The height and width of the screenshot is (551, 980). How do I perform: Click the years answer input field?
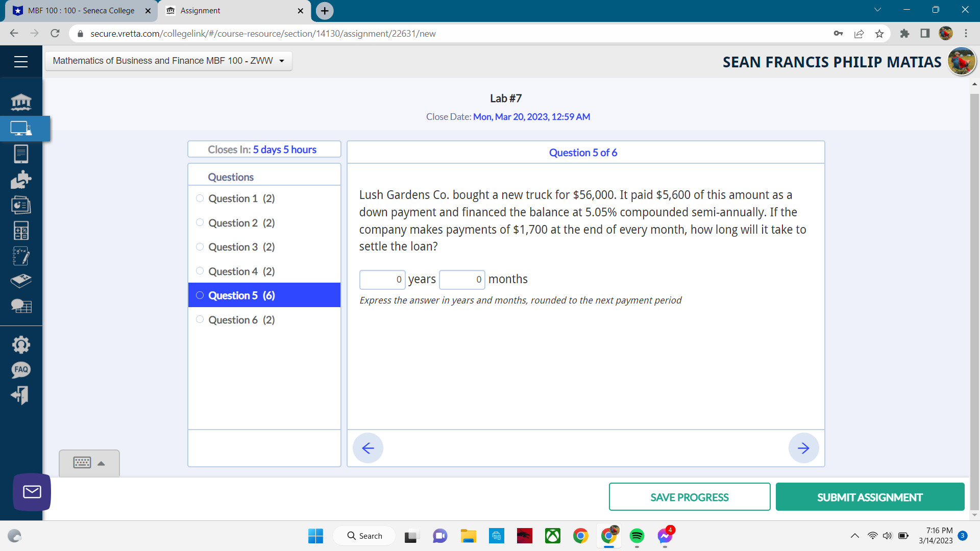(x=382, y=280)
